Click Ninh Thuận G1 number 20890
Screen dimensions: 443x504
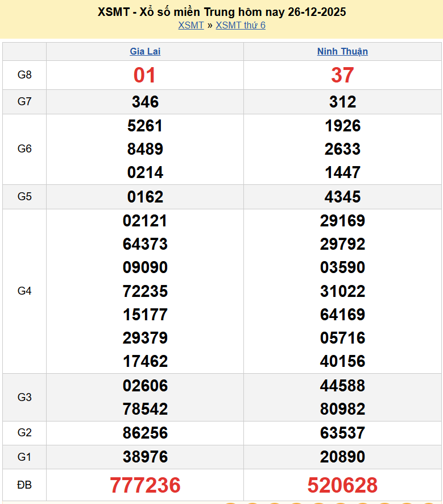pyautogui.click(x=342, y=457)
